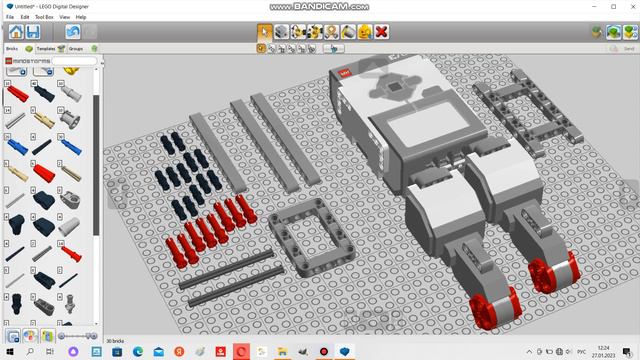Switch to the Templates tab
640x360 pixels.
pos(50,49)
